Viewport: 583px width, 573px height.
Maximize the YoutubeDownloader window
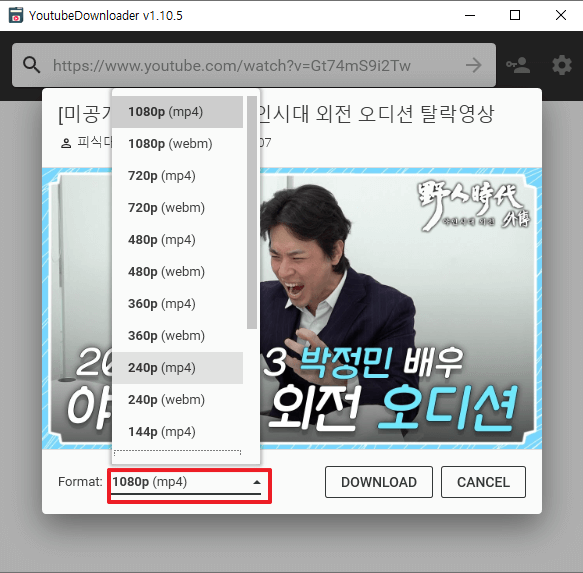tap(515, 15)
